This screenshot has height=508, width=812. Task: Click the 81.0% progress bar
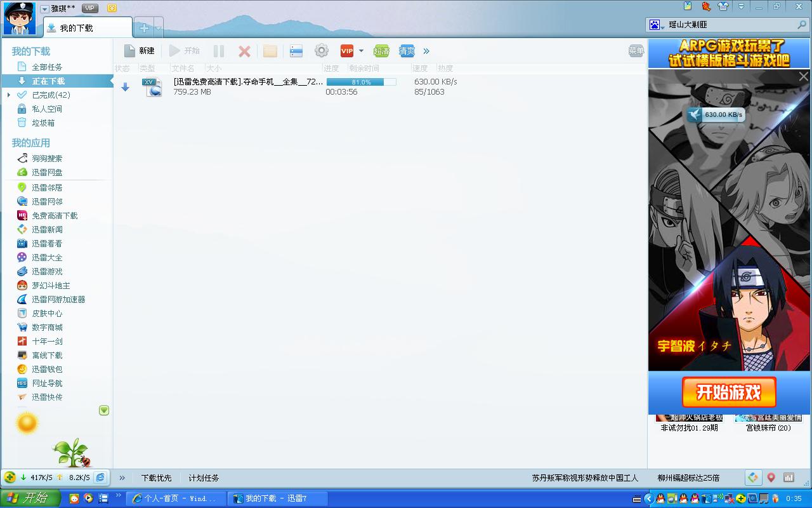click(x=361, y=82)
